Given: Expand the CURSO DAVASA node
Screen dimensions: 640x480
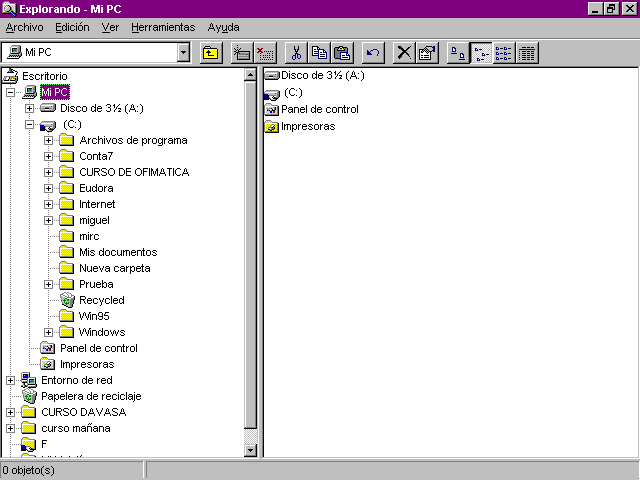Looking at the screenshot, I should click(x=10, y=412).
